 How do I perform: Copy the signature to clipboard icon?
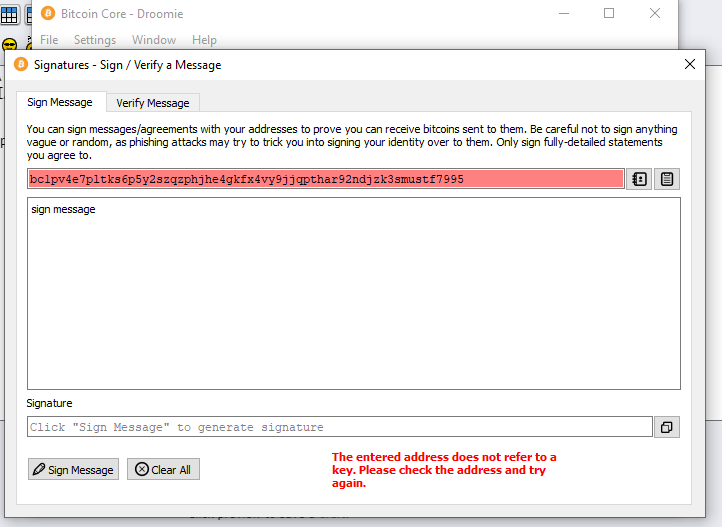click(x=666, y=427)
